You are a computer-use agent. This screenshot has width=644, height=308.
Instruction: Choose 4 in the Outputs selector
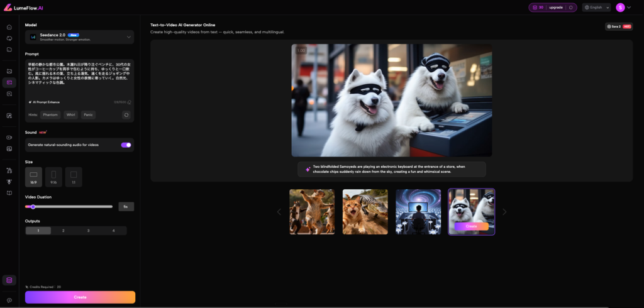[x=113, y=231]
